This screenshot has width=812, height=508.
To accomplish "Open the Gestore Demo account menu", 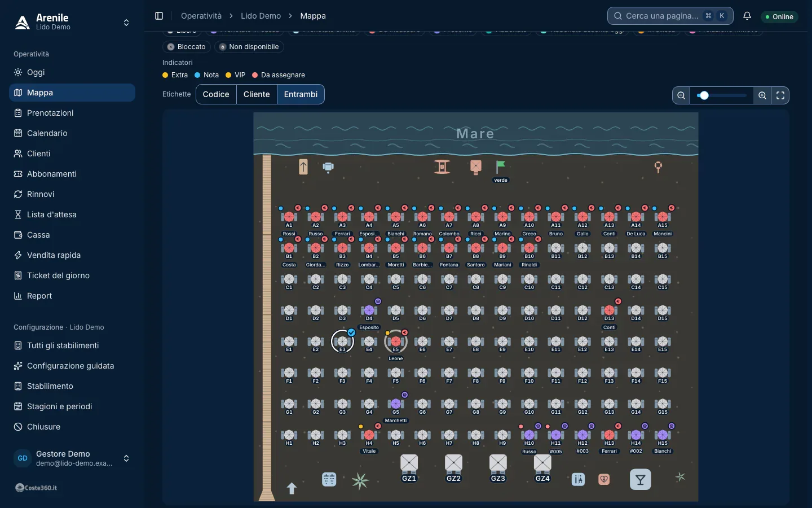I will click(x=72, y=458).
